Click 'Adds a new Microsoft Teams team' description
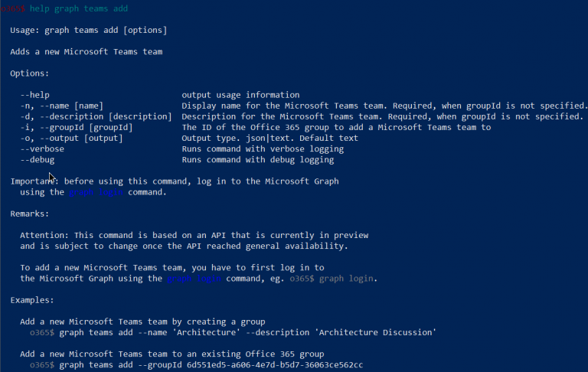This screenshot has width=588, height=372. (87, 52)
